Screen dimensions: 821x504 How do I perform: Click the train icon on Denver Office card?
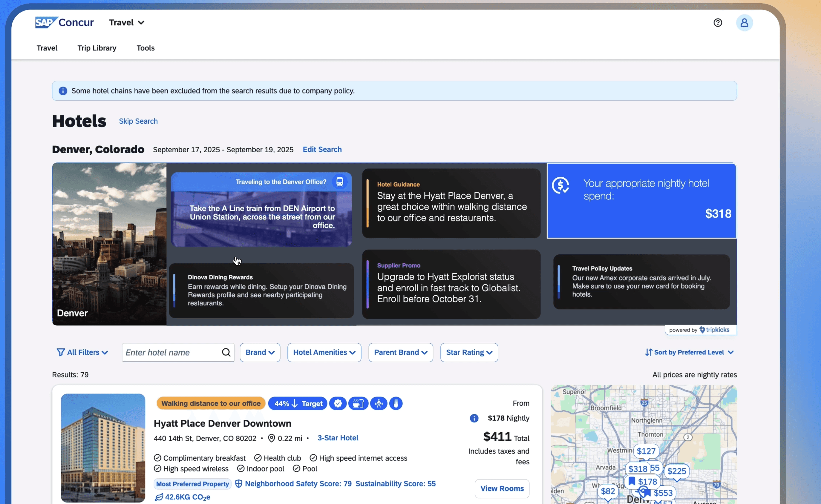tap(339, 182)
